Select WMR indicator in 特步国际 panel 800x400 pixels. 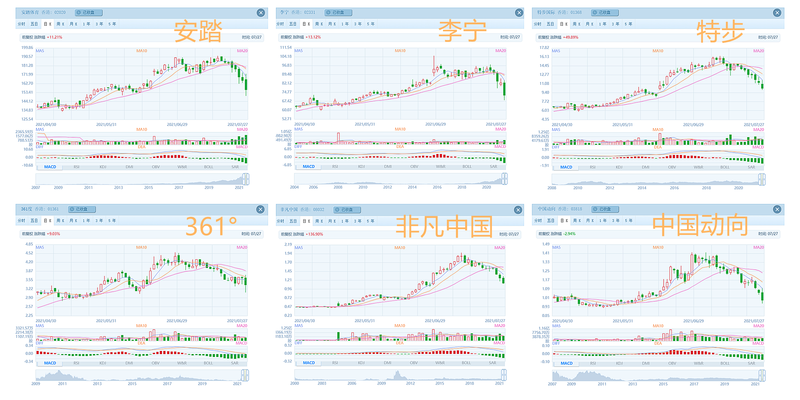pos(698,166)
